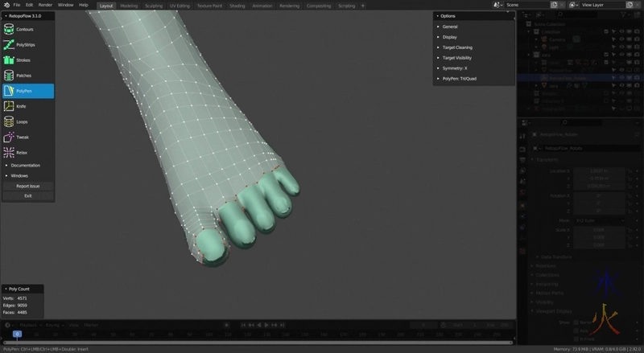Select the Strokes tool
Image resolution: width=644 pixels, height=353 pixels.
coord(28,60)
